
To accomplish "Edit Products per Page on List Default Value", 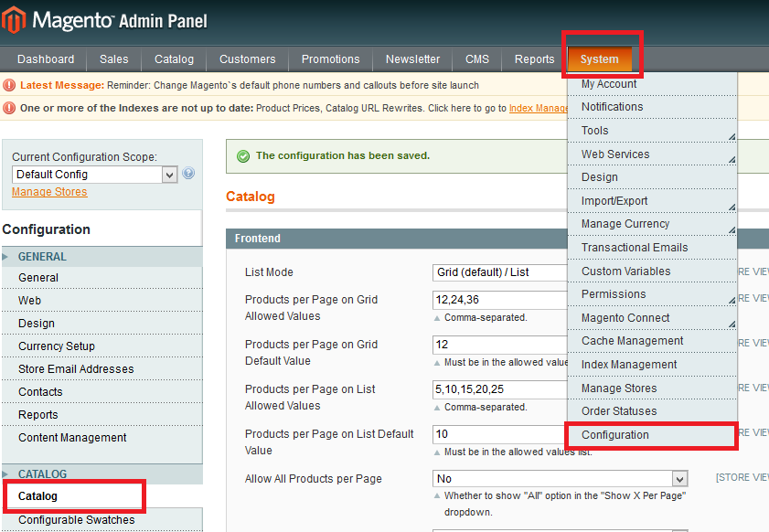I will pos(500,434).
